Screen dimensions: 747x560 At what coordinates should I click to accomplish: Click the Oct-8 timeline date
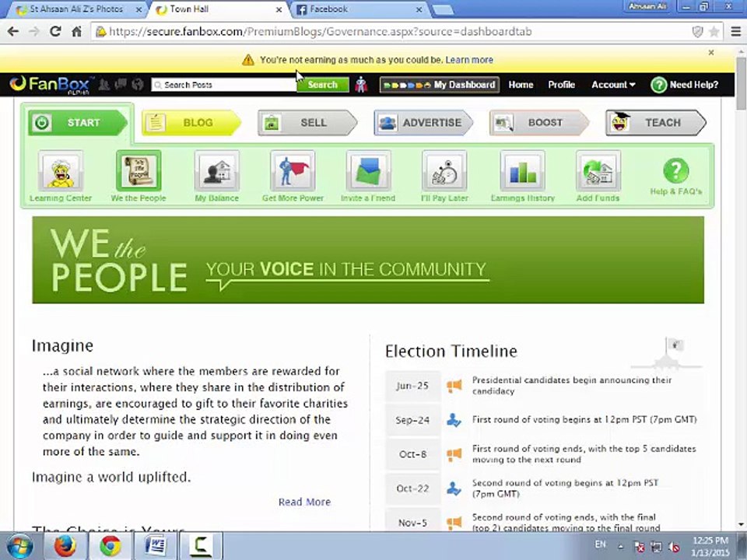click(412, 454)
